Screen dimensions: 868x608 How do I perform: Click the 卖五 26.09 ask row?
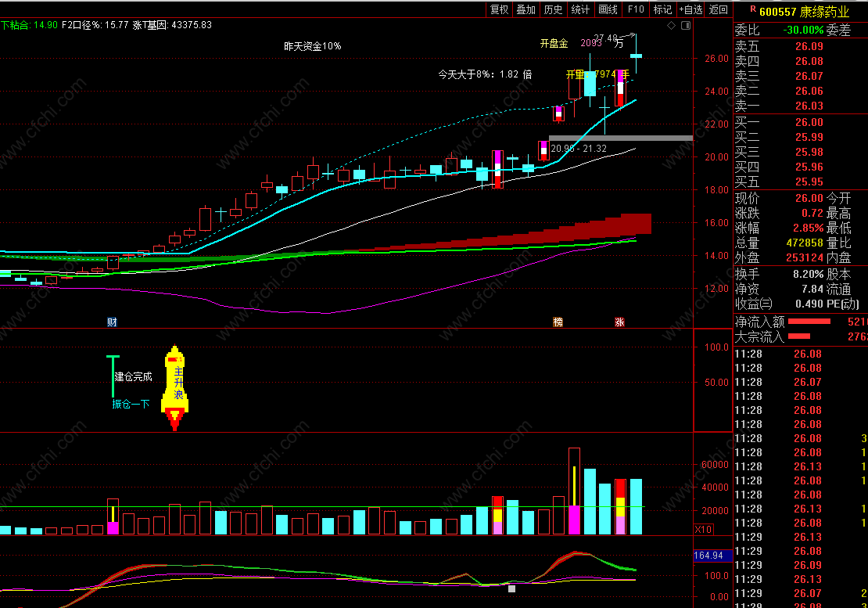click(779, 46)
